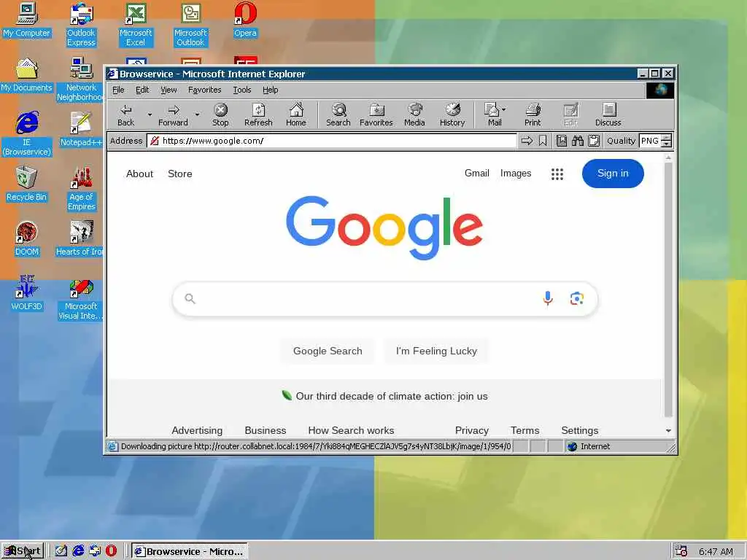Open the climate action join us link

[392, 396]
